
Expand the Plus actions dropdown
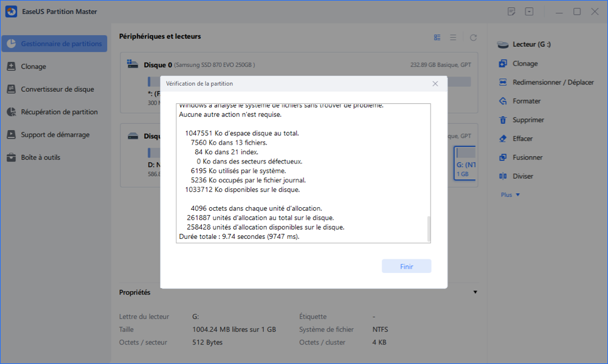[x=510, y=194]
